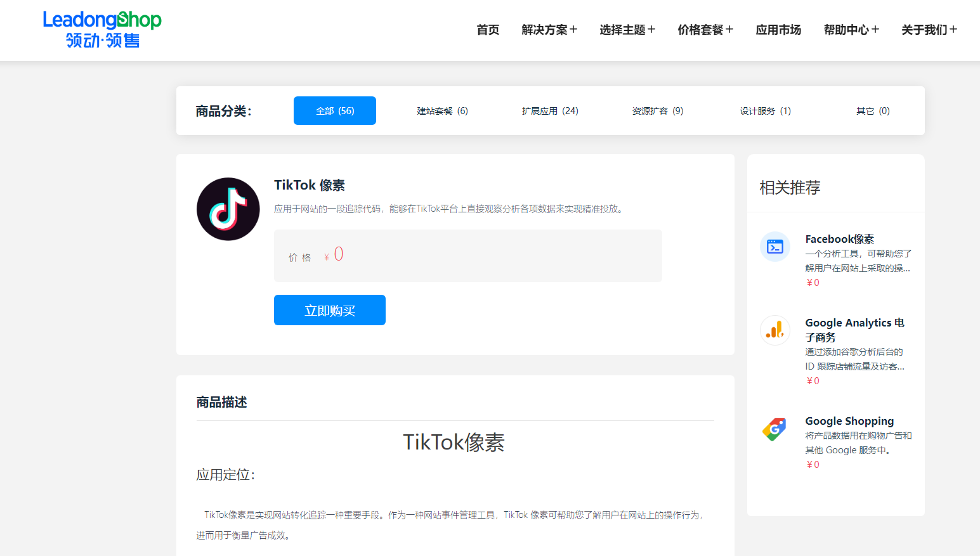Click the TikTok app logo

[228, 209]
